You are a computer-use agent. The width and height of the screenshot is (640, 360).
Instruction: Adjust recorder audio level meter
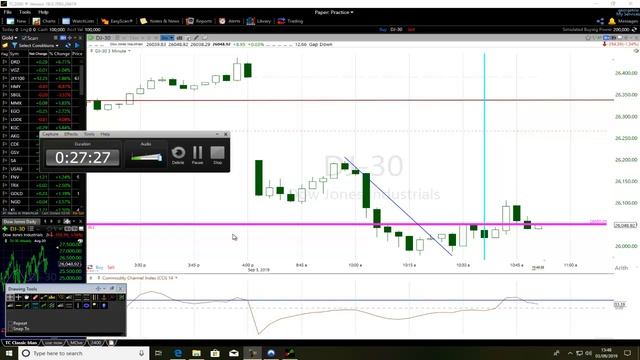click(x=146, y=157)
